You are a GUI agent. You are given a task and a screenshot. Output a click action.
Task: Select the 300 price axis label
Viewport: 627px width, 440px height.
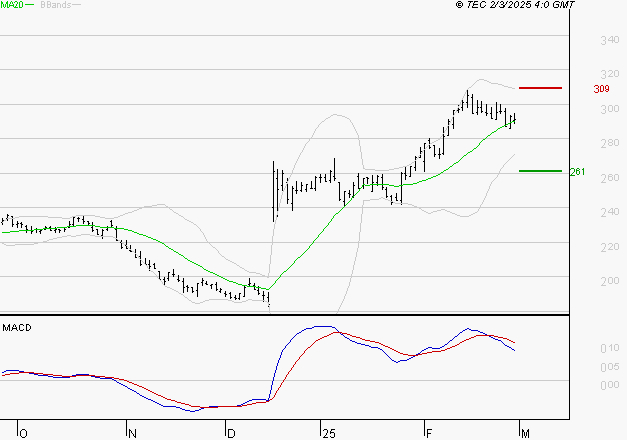pyautogui.click(x=608, y=109)
